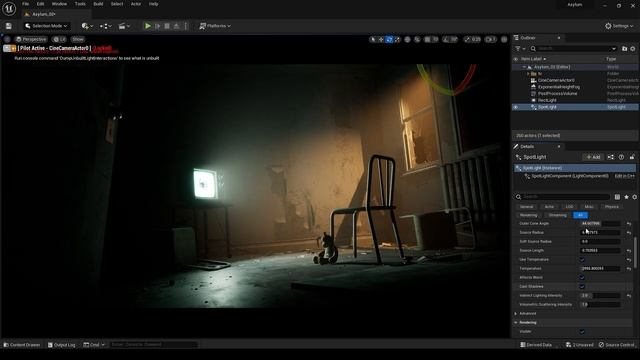Expand the folder under Asylum_03 in the Outliner
Image resolution: width=640 pixels, height=360 pixels.
tap(528, 73)
